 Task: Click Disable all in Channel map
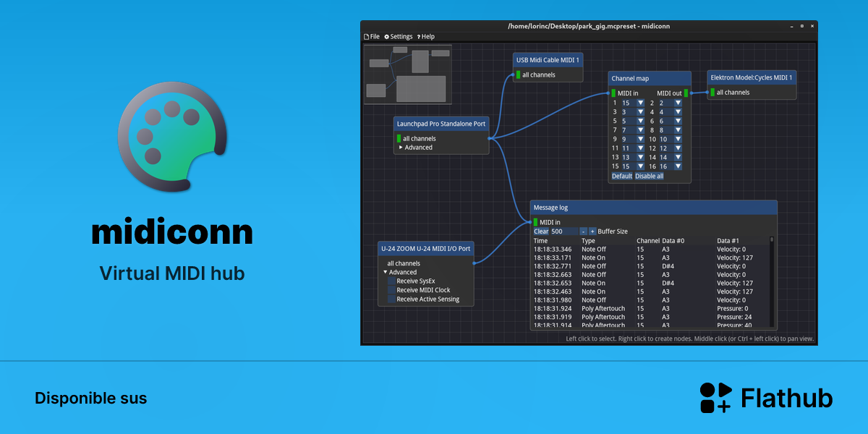pos(650,176)
